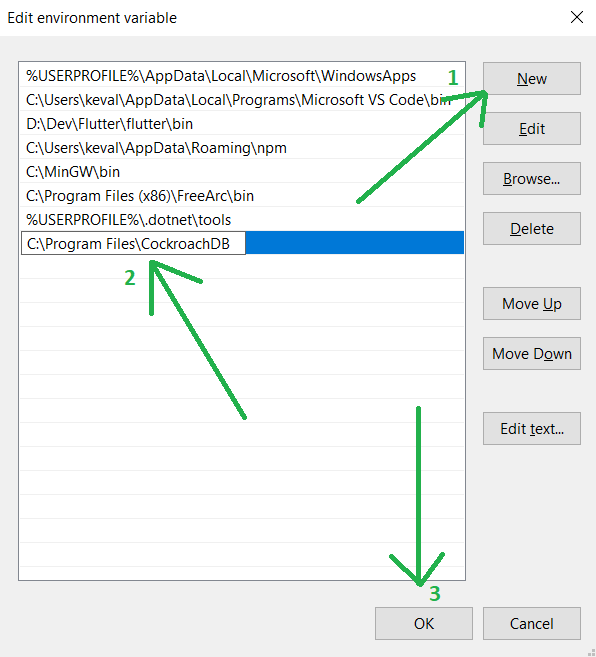Delete the selected path entry
The image size is (596, 657).
[x=531, y=229]
